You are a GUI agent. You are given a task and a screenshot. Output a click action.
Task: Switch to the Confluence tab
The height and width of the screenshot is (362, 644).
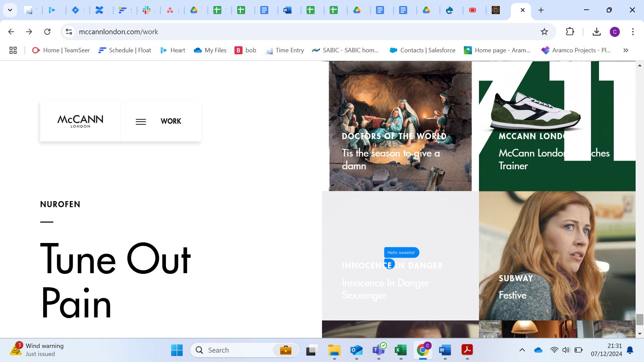tap(99, 10)
